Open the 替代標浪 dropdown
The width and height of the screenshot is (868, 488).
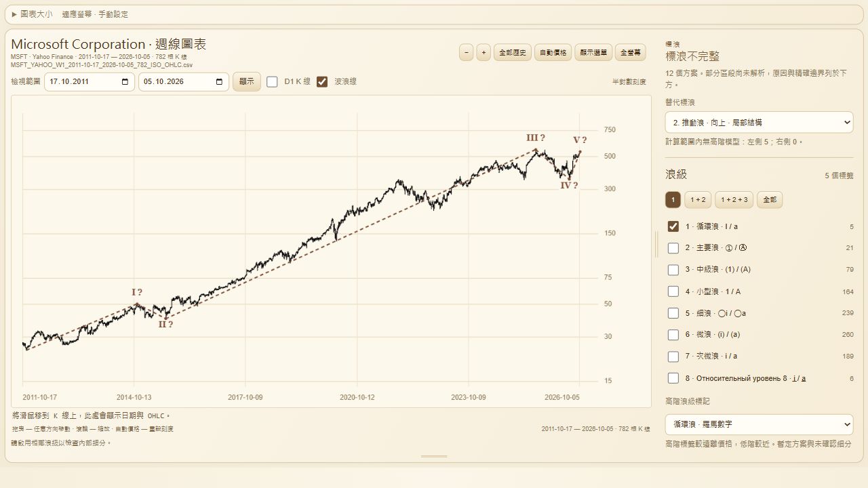(x=759, y=123)
